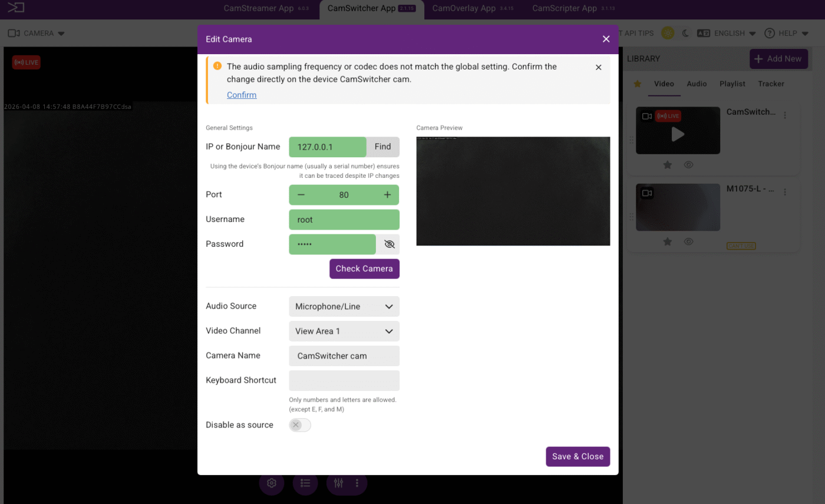
Task: Select the Playlist tab in Library
Action: pyautogui.click(x=732, y=84)
